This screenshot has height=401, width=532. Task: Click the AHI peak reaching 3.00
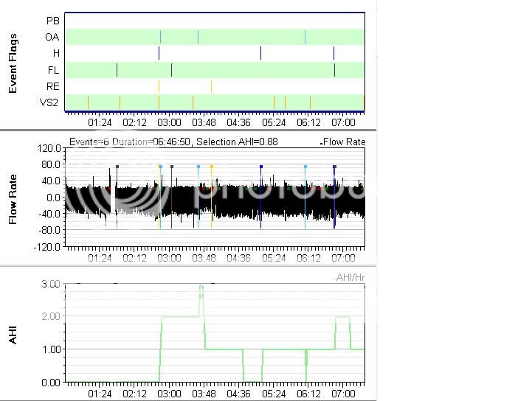[201, 285]
